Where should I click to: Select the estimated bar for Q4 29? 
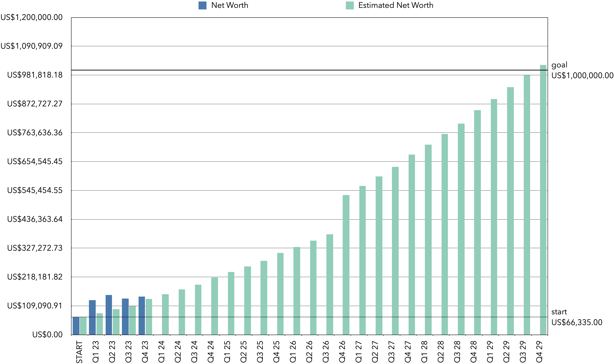pos(543,200)
